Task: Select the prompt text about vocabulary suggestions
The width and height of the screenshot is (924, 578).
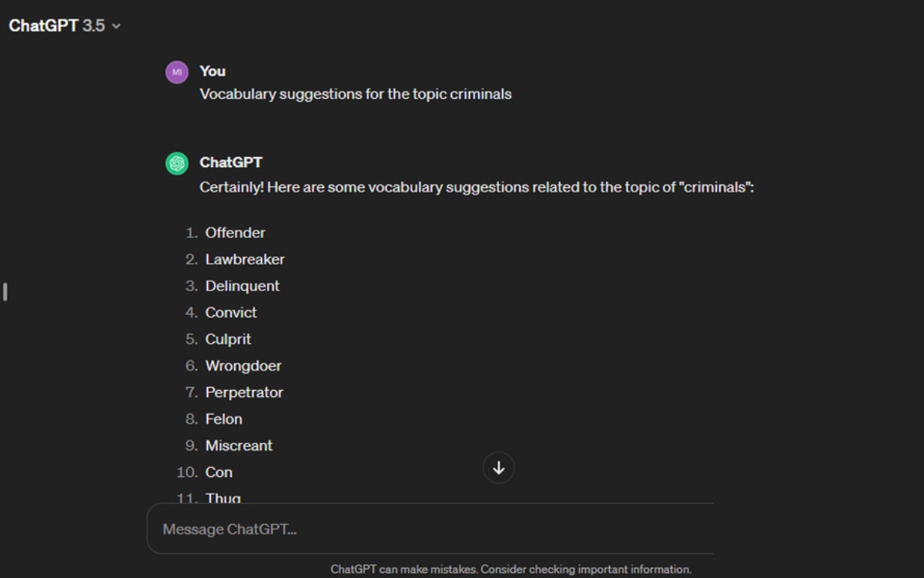Action: 355,93
